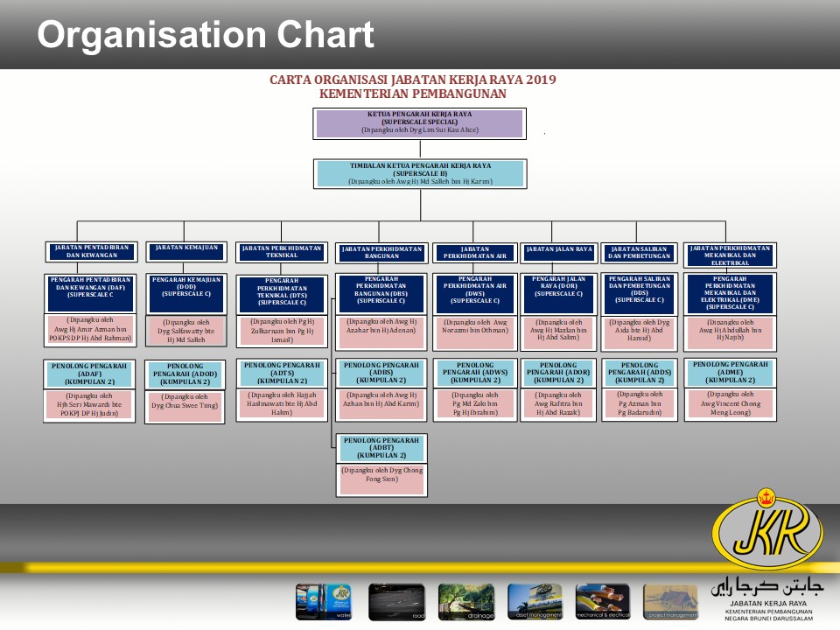Select the Awg Hj Mazlan name box
This screenshot has height=630, width=840.
[x=559, y=332]
